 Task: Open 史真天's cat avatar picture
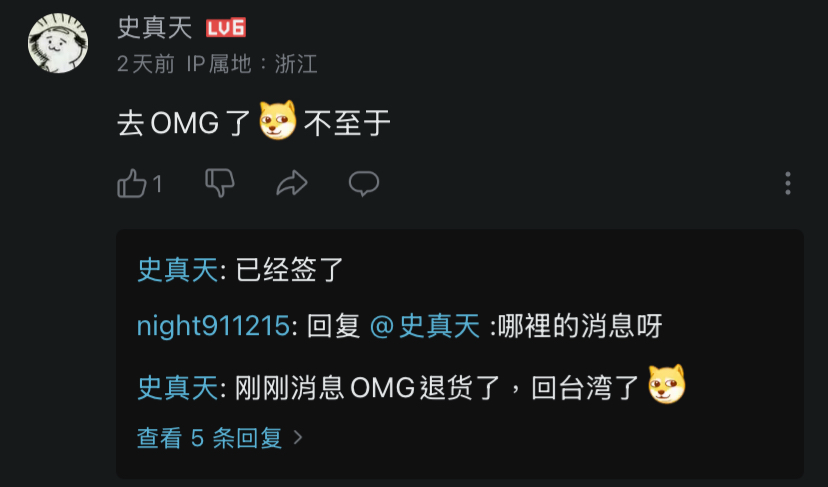(x=58, y=43)
